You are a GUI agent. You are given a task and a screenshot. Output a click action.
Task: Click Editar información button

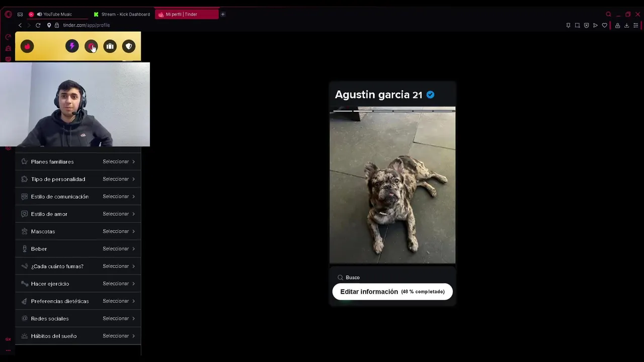[x=392, y=292]
